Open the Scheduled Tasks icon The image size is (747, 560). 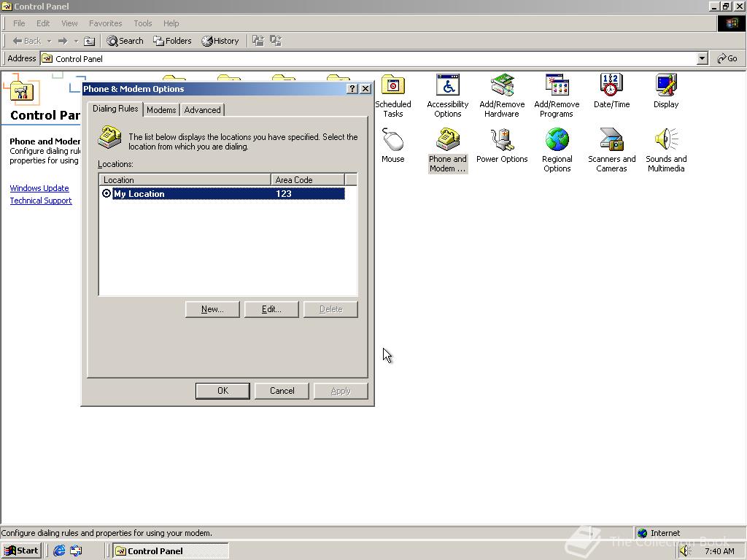click(x=392, y=96)
